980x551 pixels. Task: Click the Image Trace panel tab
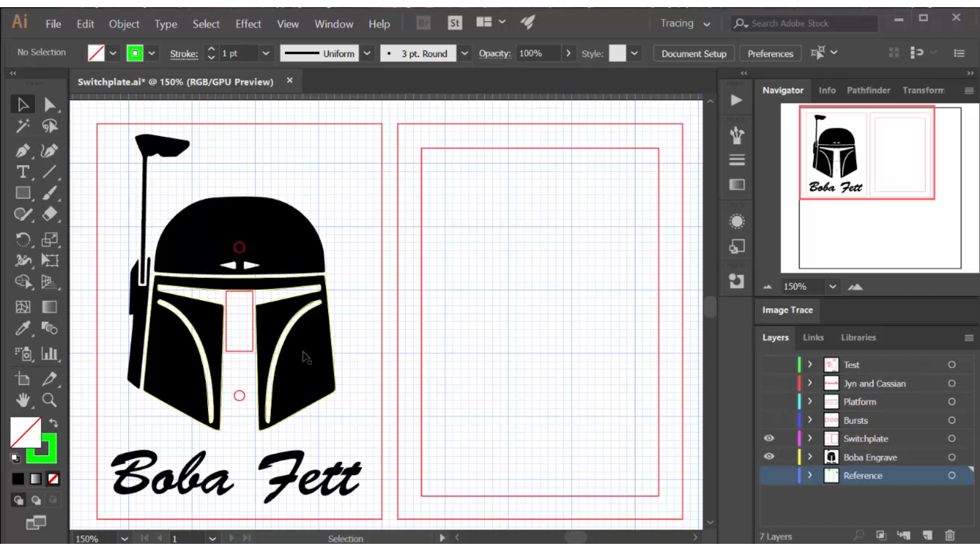[x=787, y=310]
